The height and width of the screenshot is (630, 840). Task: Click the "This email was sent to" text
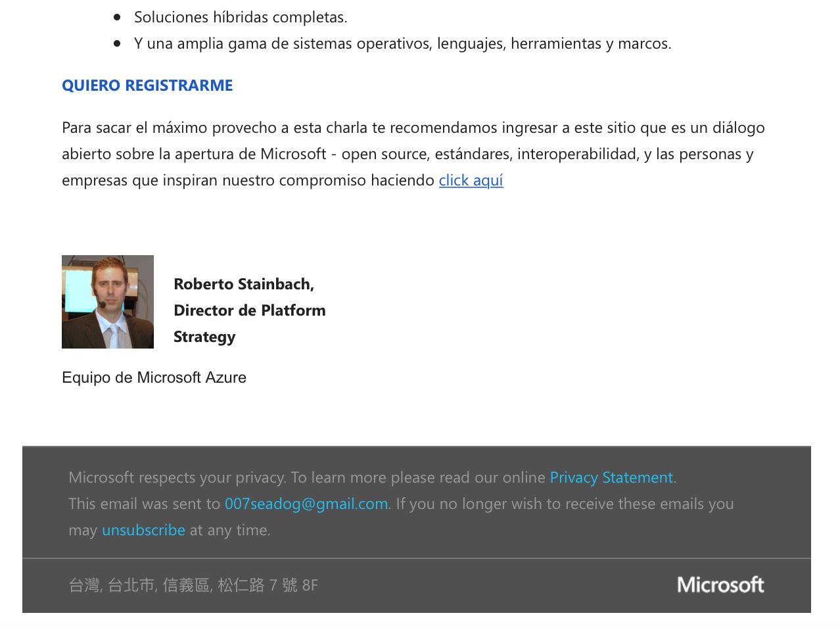tap(145, 504)
